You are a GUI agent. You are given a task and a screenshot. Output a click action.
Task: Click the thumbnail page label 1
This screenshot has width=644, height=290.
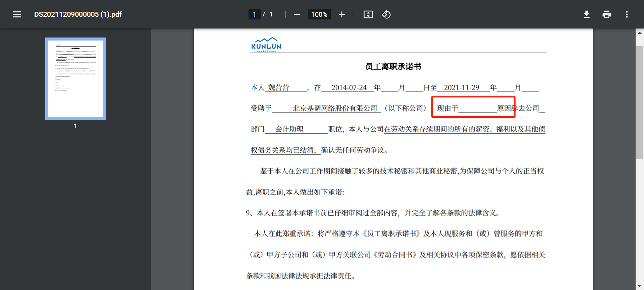click(x=75, y=126)
